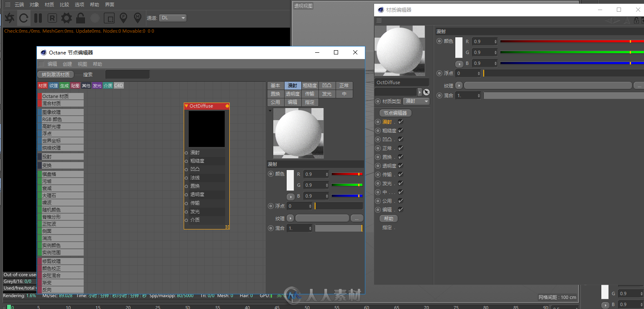
Task: Select the focus picker F pin icon
Action: click(123, 18)
